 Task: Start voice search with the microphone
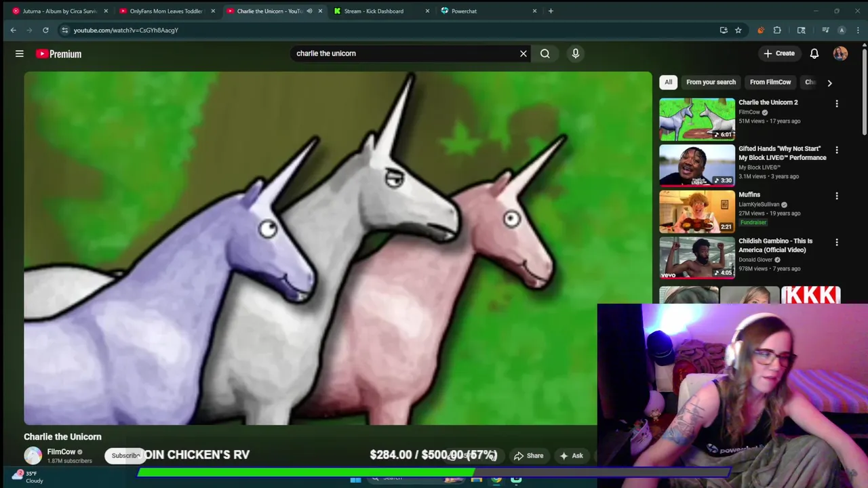click(x=576, y=54)
